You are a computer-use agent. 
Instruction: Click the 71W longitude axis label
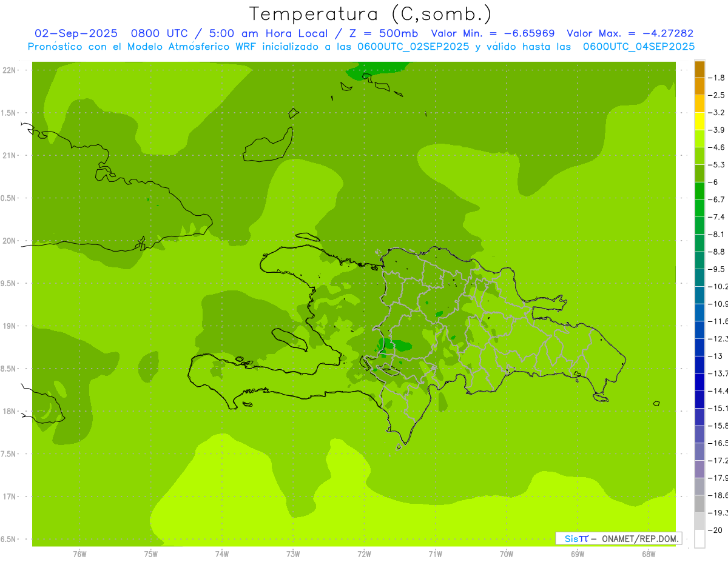coord(435,554)
